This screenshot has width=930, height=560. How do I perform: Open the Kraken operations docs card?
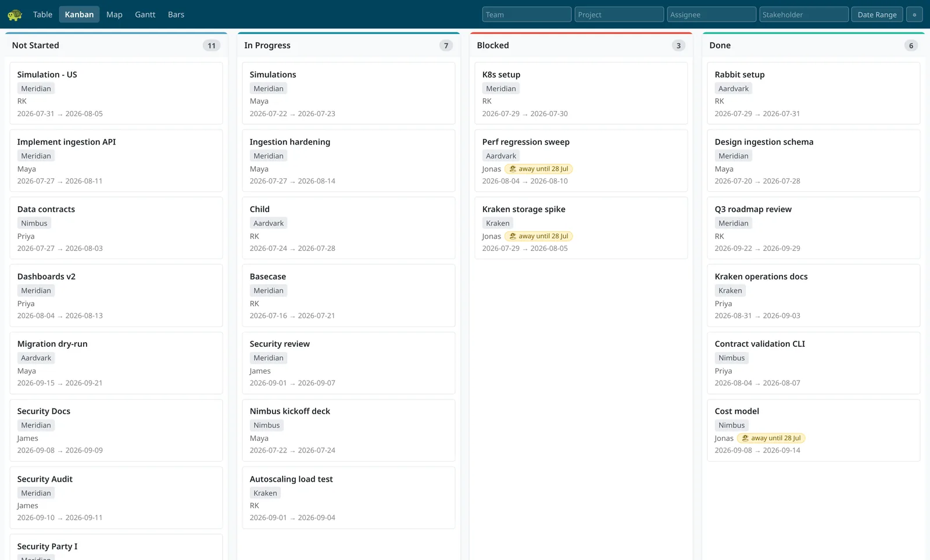point(814,296)
